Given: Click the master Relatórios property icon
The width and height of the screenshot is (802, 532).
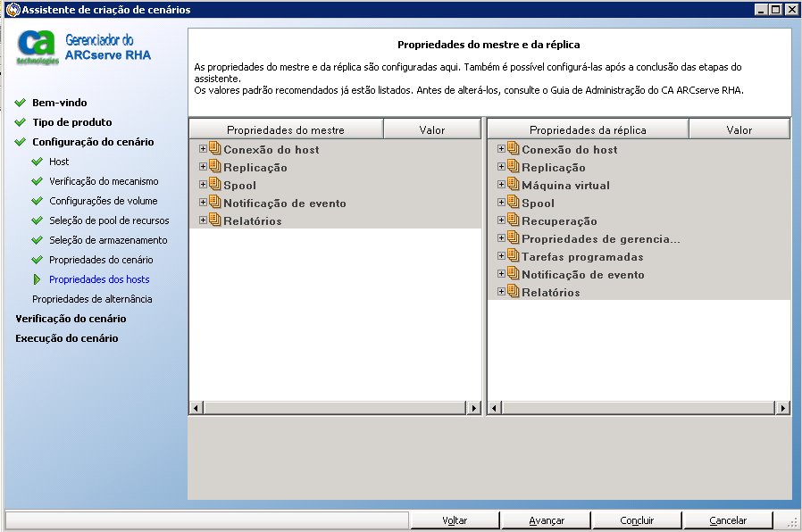Looking at the screenshot, I should (x=214, y=220).
